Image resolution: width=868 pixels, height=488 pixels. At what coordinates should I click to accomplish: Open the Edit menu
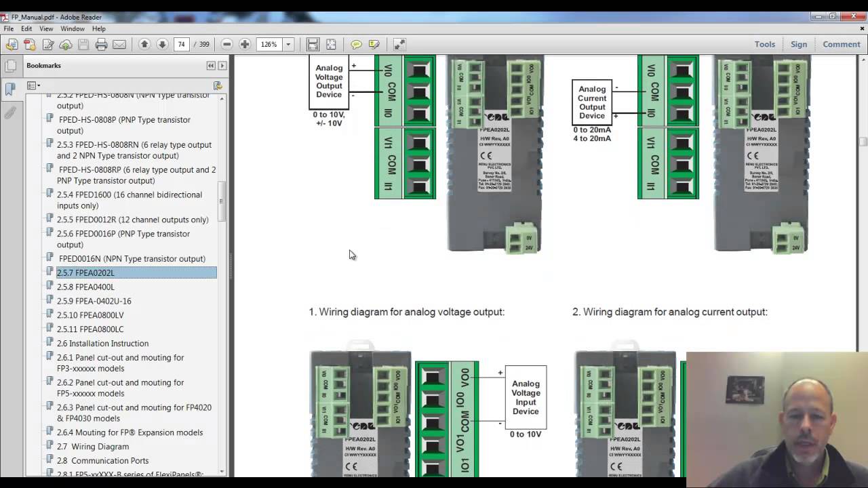click(26, 28)
